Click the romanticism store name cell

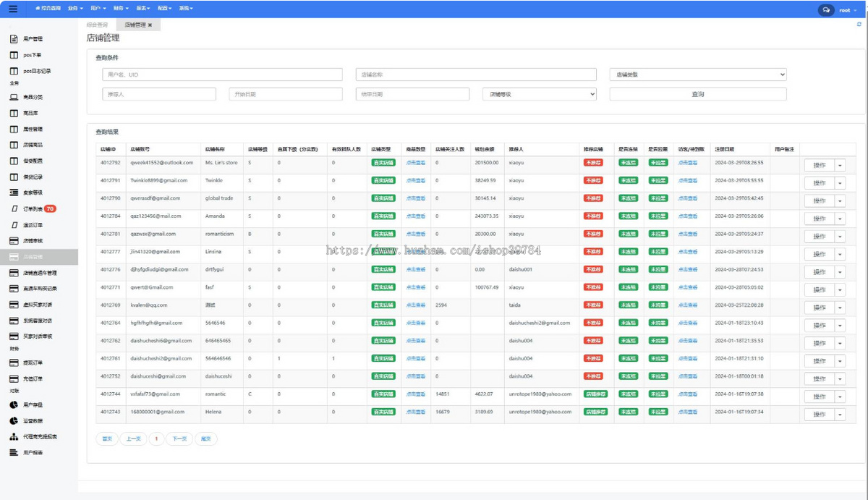pos(220,234)
